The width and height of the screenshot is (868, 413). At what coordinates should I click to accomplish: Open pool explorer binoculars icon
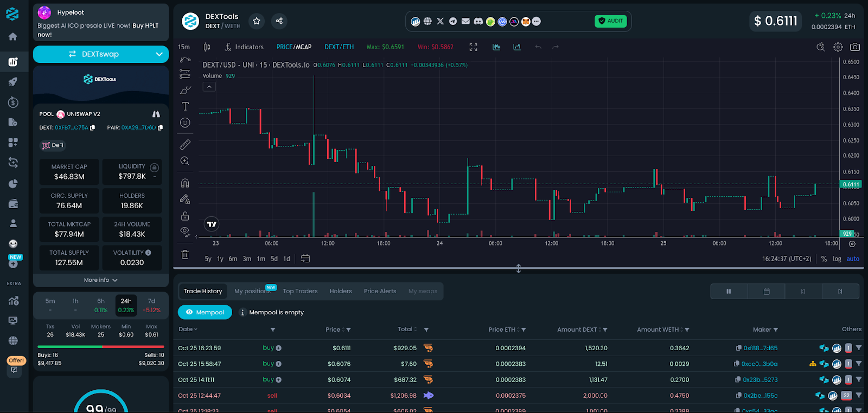[156, 114]
